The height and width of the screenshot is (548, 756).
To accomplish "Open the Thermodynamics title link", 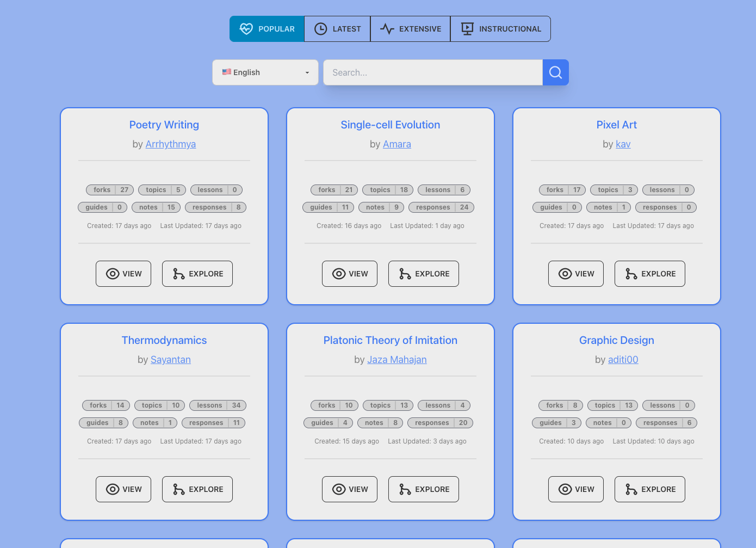I will point(164,340).
